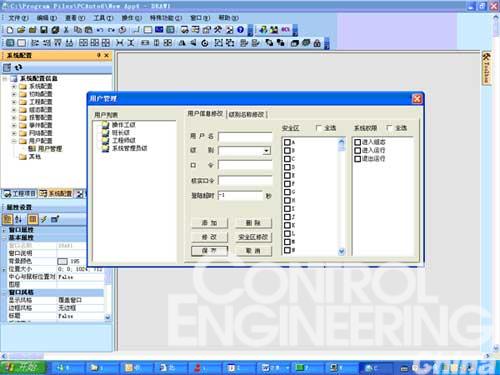Select 工程师级 in the user list

124,140
